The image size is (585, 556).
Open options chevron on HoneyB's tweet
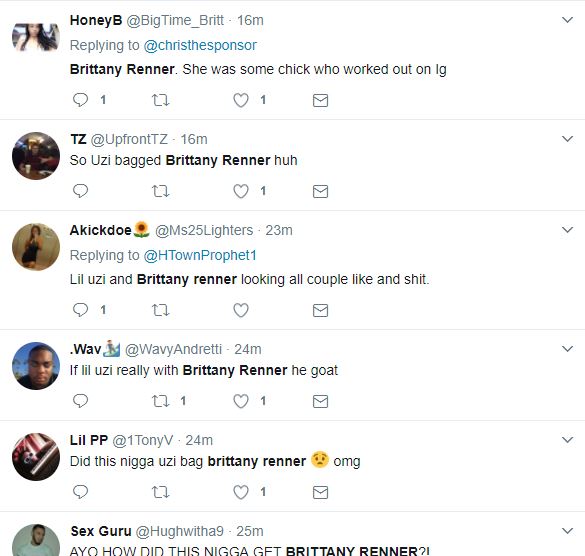[x=567, y=20]
